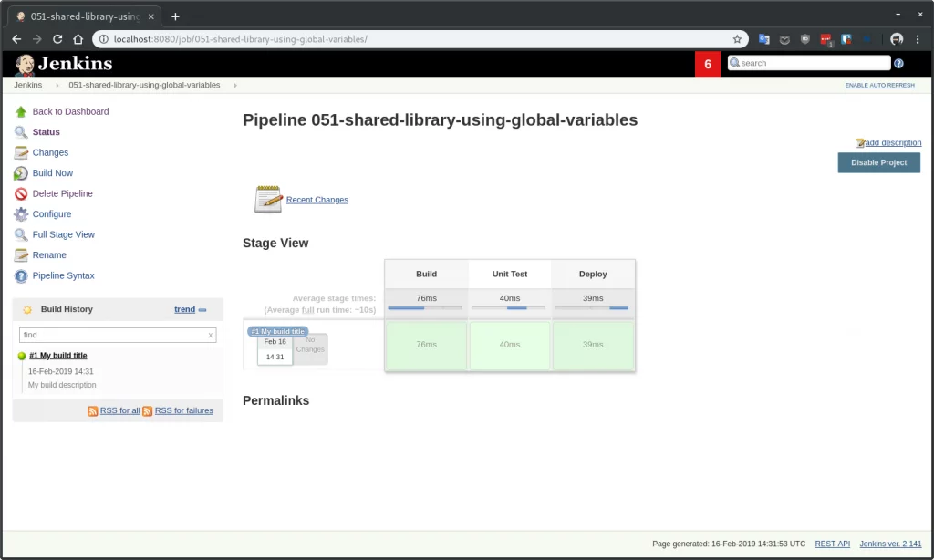
Task: Click the browser profile avatar icon
Action: pos(897,39)
